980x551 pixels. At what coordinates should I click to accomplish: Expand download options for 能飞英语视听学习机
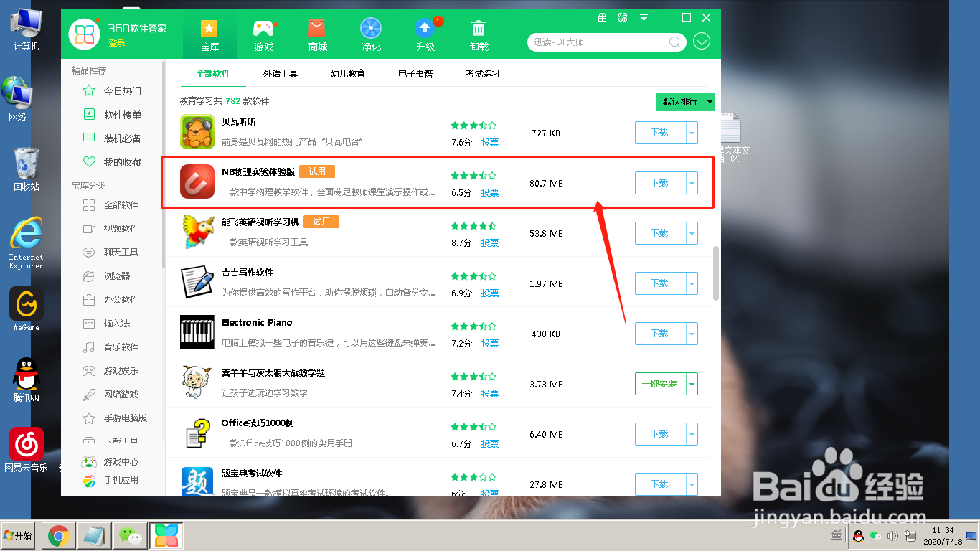point(692,233)
